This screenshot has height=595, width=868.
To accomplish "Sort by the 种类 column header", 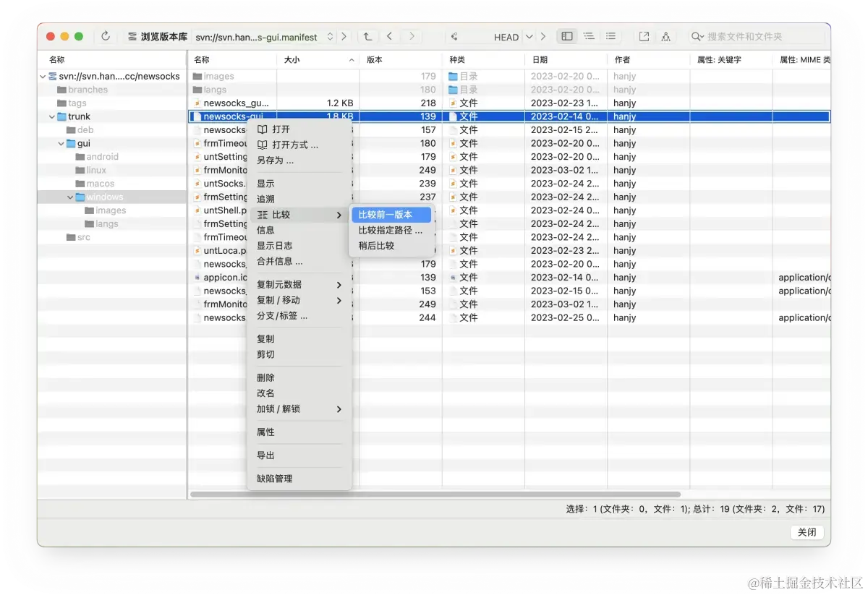I will click(x=483, y=60).
